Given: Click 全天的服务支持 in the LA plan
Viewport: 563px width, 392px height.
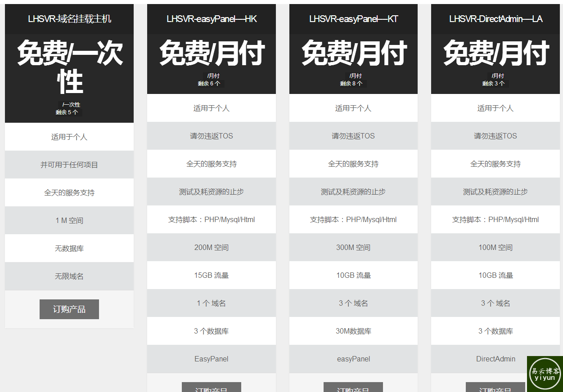Looking at the screenshot, I should tap(495, 164).
